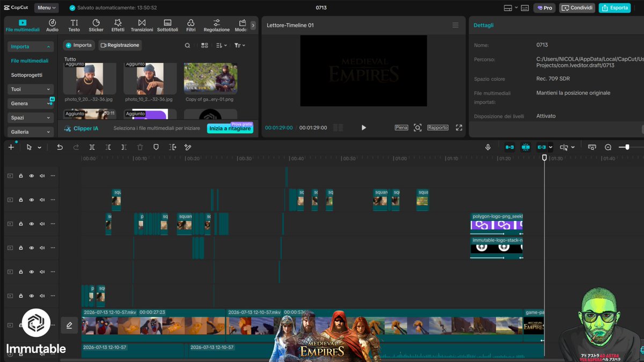Play the preview in Lettore
Viewport: 644px width, 362px height.
tap(363, 128)
